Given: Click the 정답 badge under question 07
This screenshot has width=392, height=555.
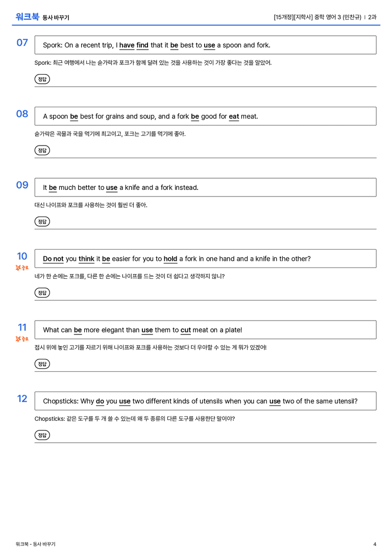Looking at the screenshot, I should [x=42, y=79].
